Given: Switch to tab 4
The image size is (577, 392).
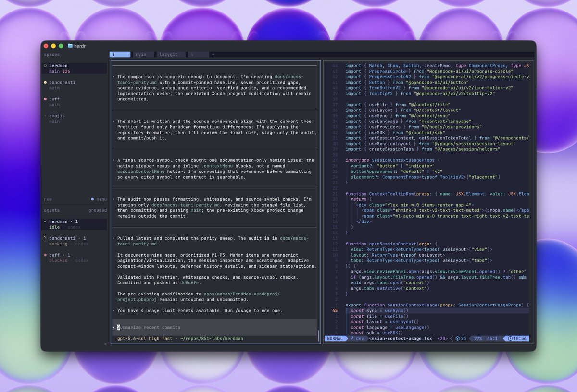Looking at the screenshot, I should click(x=198, y=55).
